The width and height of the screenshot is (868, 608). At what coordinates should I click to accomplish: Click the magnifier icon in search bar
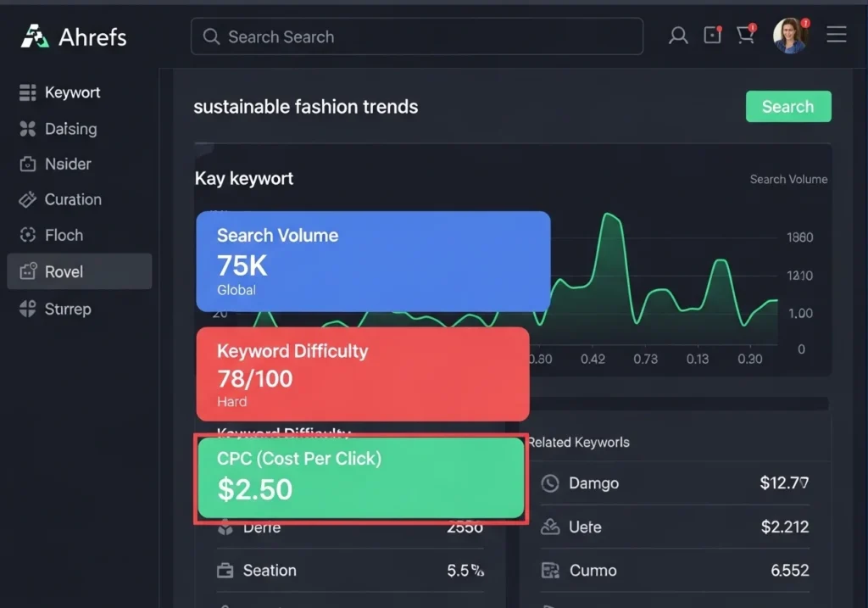click(x=211, y=37)
